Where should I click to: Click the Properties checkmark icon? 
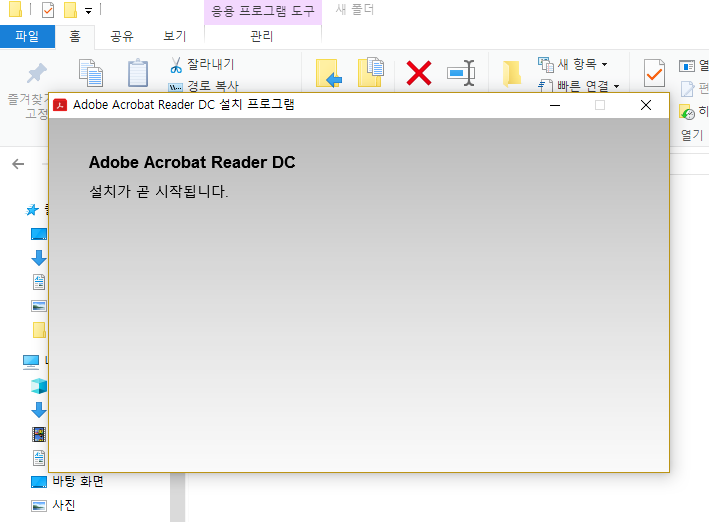pyautogui.click(x=654, y=73)
